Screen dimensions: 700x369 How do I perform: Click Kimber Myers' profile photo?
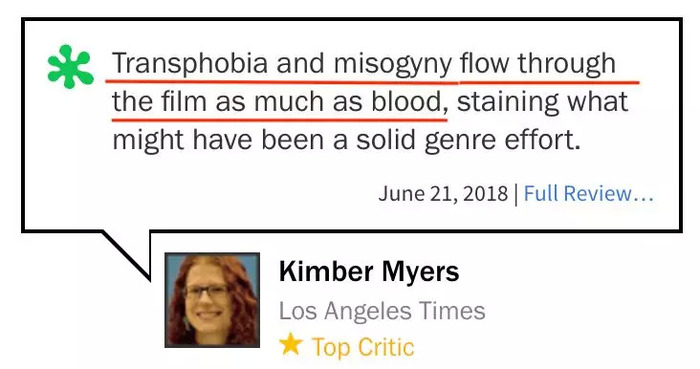click(212, 300)
